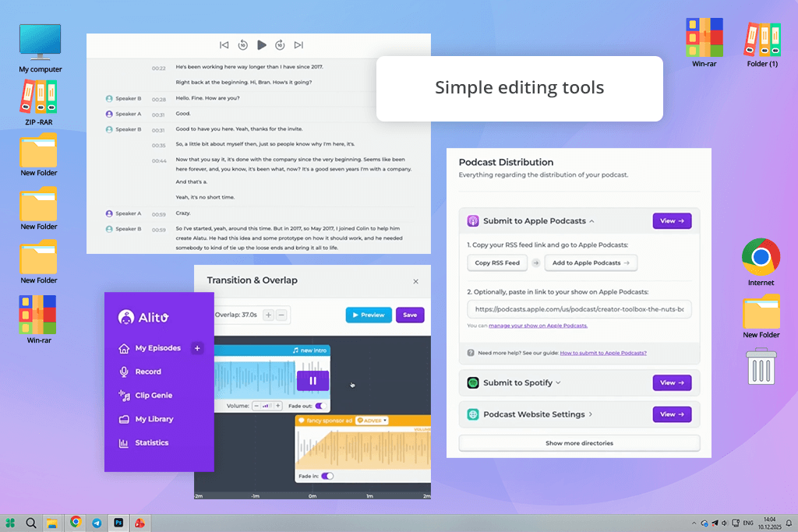This screenshot has width=798, height=532.
Task: Open Folder (1) desktop icon
Action: [x=762, y=44]
